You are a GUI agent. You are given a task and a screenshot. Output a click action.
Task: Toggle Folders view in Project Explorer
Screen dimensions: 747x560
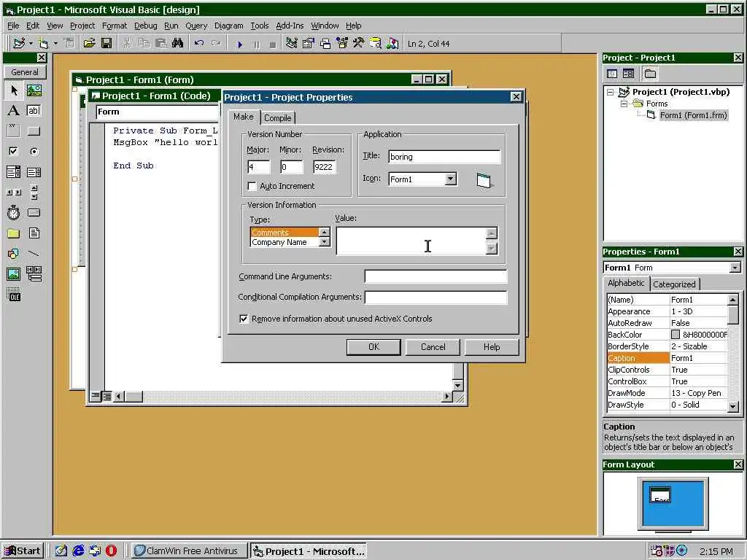pos(650,74)
